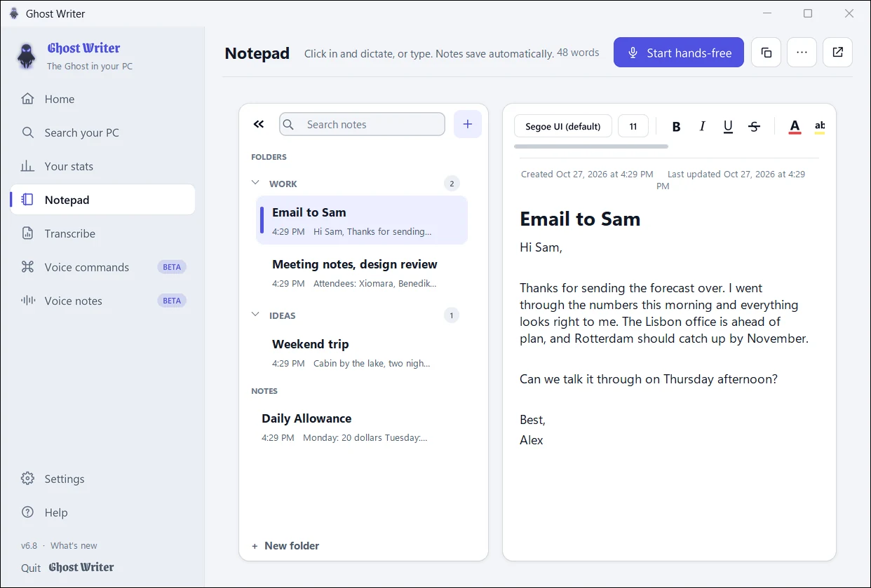Screen dimensions: 871x588
Task: Click the Notepad page heading
Action: tap(257, 53)
